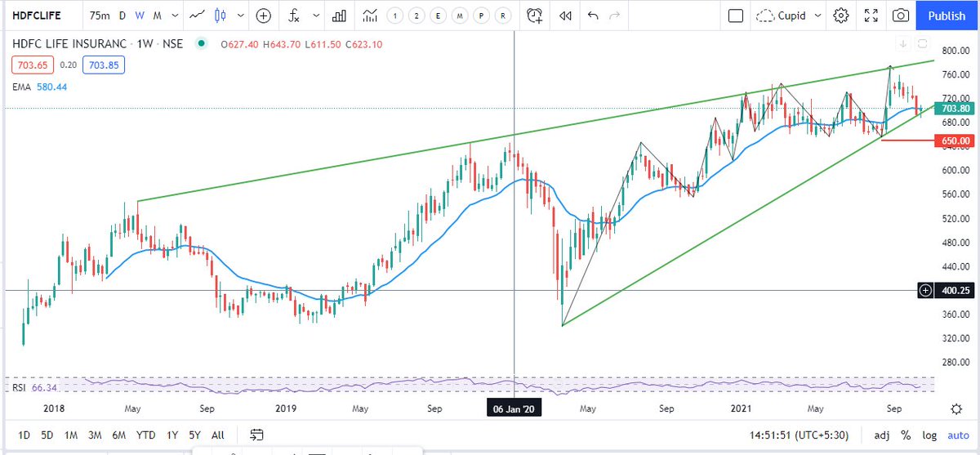Start bar replay with rewind icon
The height and width of the screenshot is (455, 980).
(x=565, y=16)
